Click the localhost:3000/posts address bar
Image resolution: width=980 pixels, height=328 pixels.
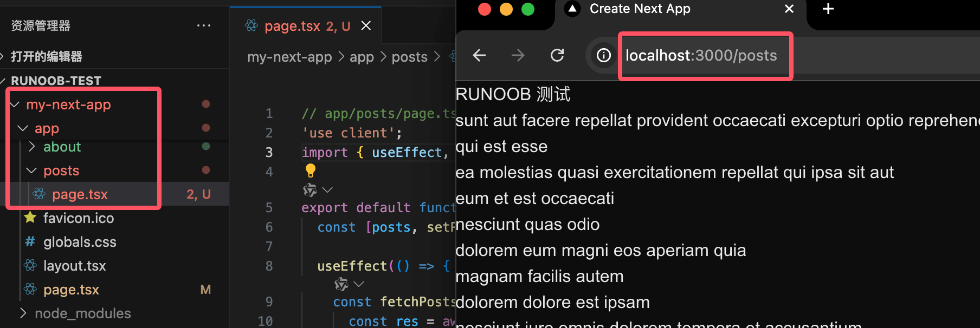(701, 55)
